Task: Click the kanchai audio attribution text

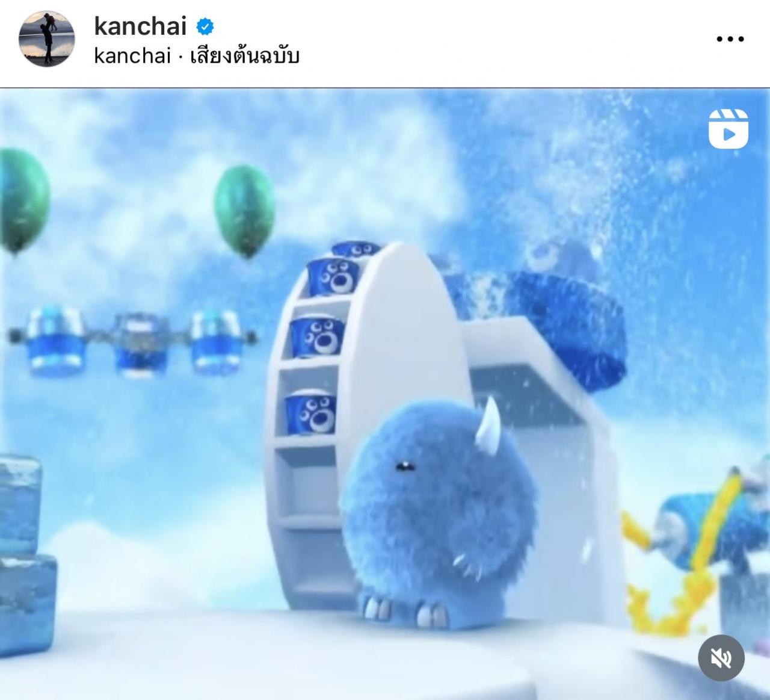Action: coord(132,56)
